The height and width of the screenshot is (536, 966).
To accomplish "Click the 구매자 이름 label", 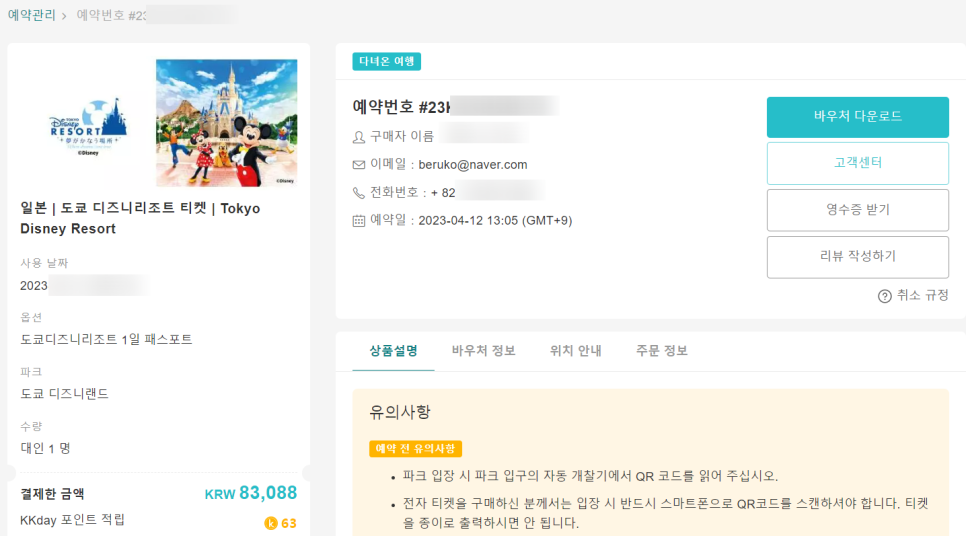I will pos(402,136).
